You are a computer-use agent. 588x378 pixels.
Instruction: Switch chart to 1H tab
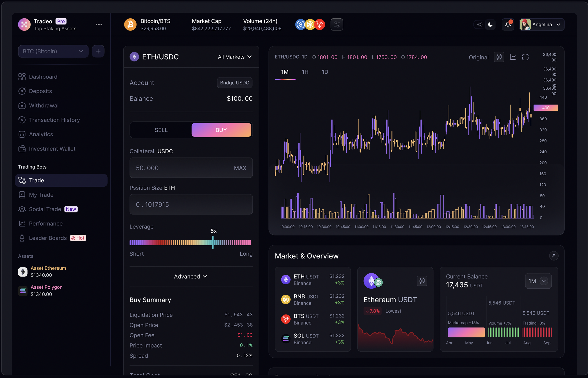tap(305, 72)
